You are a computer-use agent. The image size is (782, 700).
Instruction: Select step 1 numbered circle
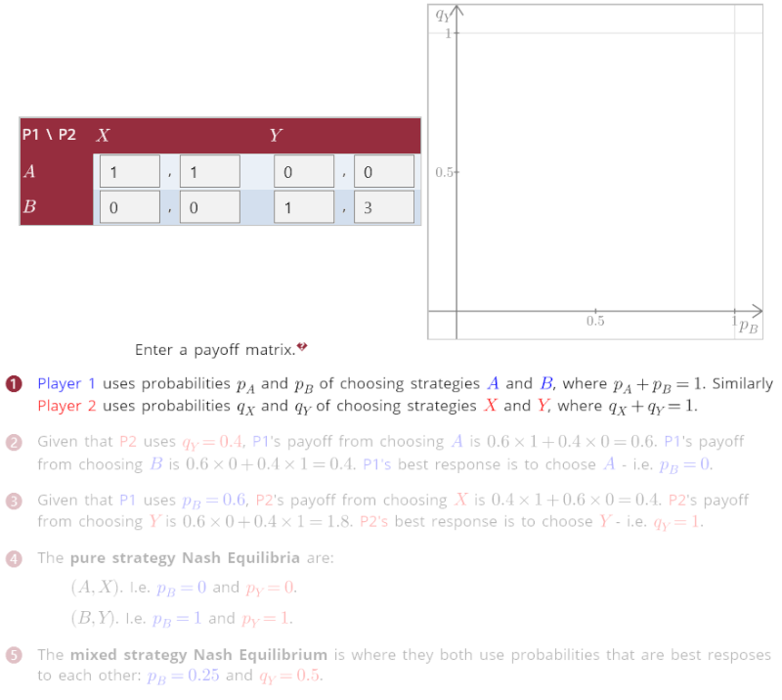(x=14, y=384)
